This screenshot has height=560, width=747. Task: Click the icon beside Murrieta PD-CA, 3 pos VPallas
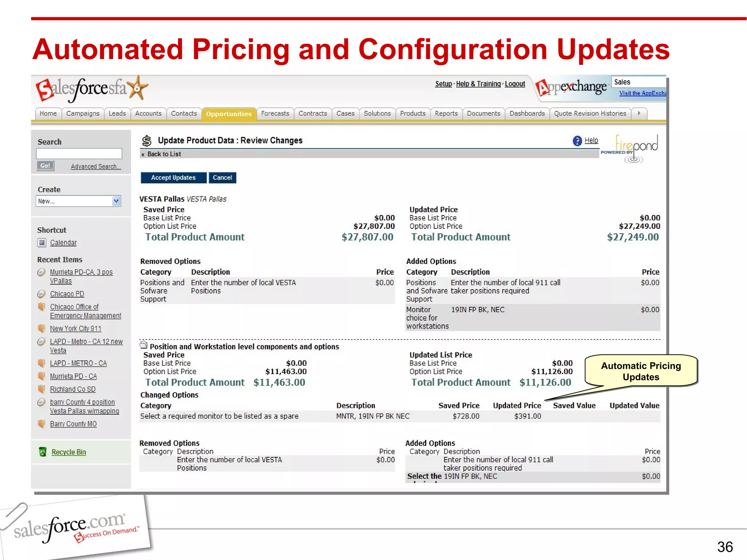[42, 272]
